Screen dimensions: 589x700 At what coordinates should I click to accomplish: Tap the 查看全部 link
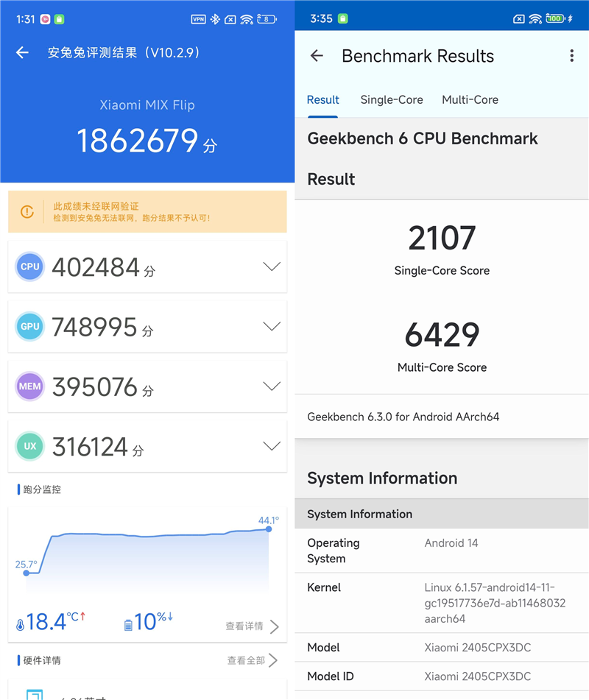[x=246, y=660]
